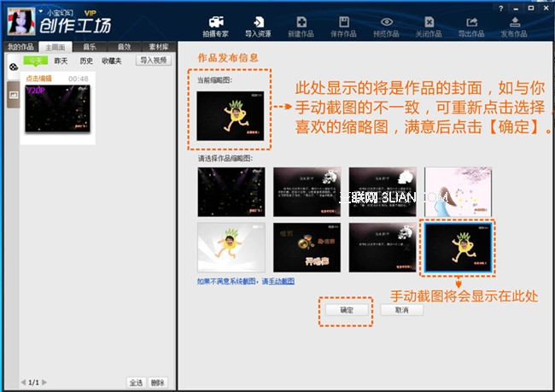
Task: Click the 全选 select all button
Action: [136, 383]
